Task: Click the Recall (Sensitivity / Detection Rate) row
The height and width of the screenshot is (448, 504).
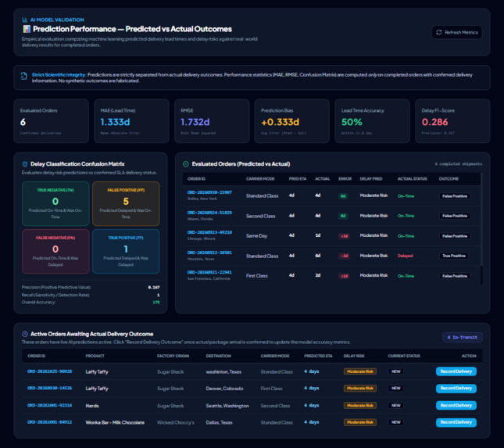Action: [91, 295]
